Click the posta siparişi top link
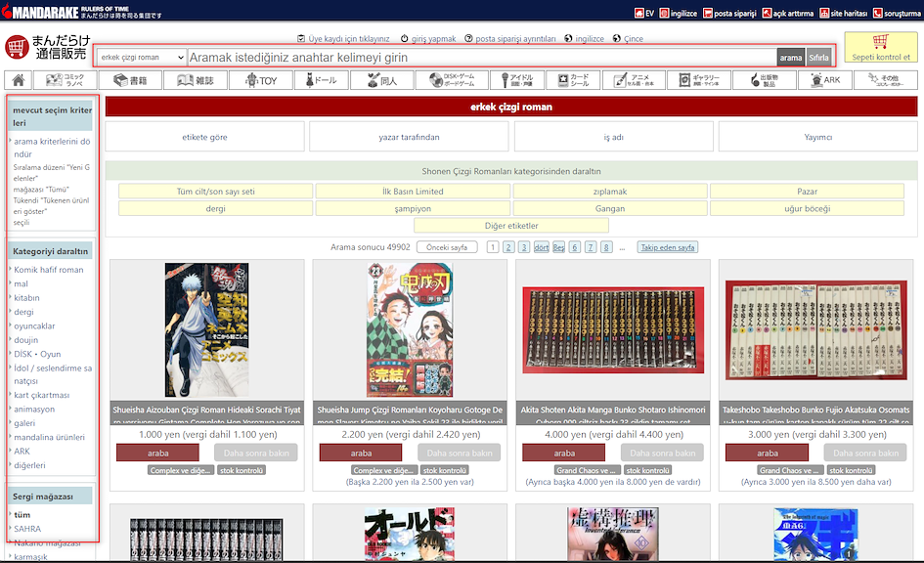This screenshot has height=563, width=924. [x=729, y=13]
